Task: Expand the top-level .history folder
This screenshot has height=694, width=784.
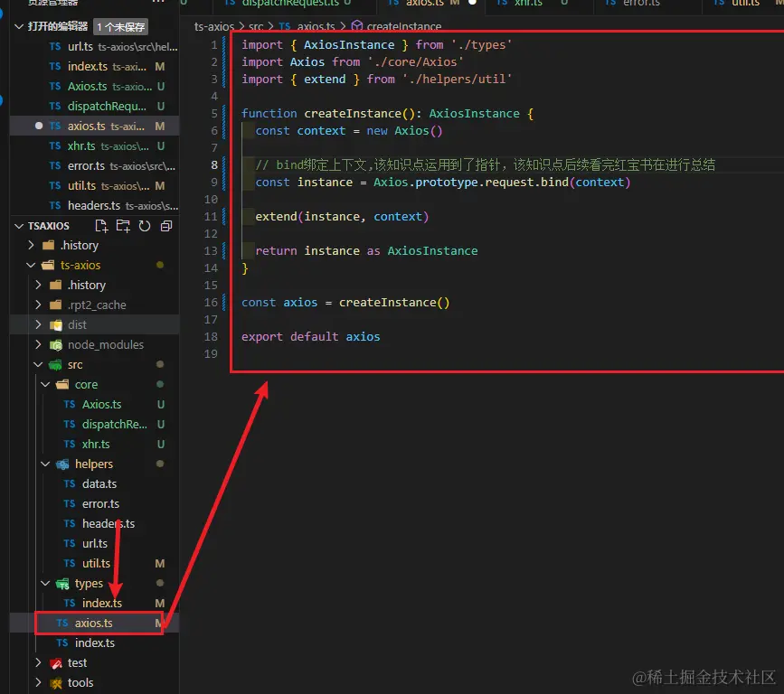Action: pos(31,245)
